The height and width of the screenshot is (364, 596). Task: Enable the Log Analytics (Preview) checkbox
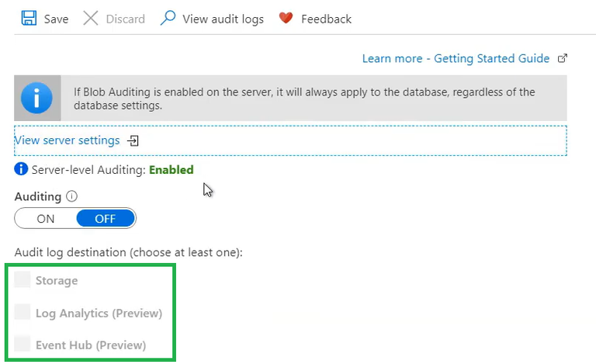point(23,313)
